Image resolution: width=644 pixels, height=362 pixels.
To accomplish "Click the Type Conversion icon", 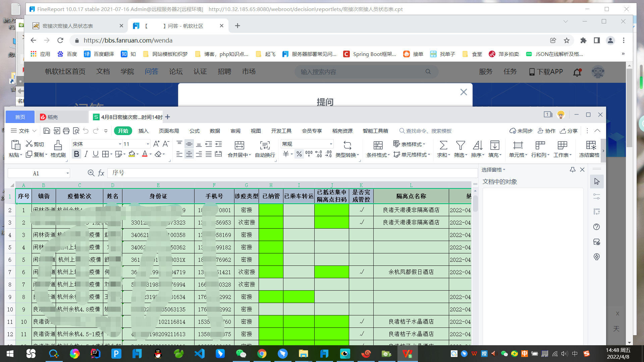I will [347, 145].
